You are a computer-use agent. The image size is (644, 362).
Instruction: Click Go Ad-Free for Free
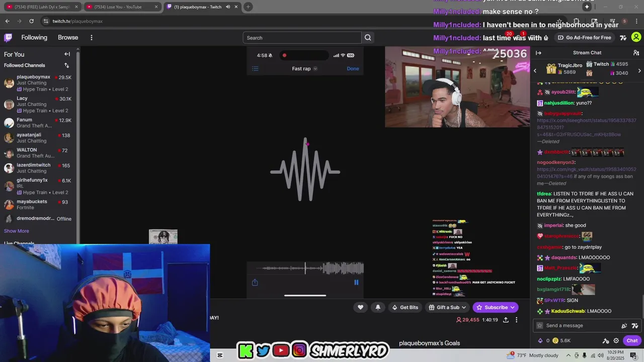(x=584, y=38)
